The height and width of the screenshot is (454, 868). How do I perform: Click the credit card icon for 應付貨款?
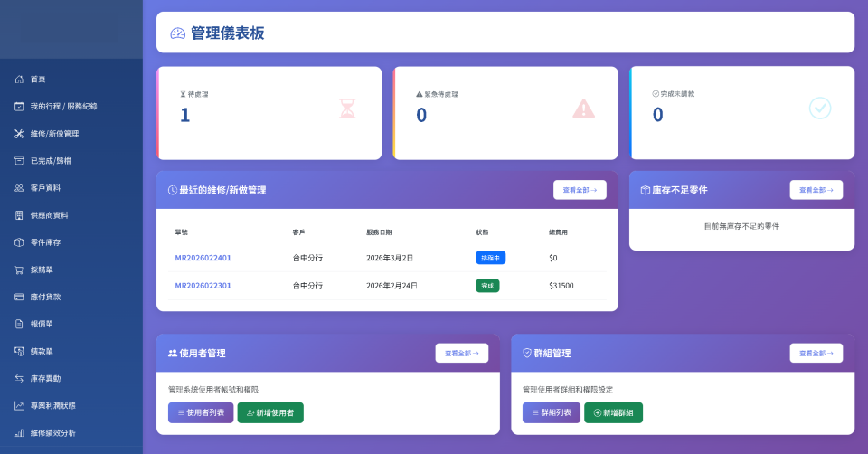[x=19, y=297]
